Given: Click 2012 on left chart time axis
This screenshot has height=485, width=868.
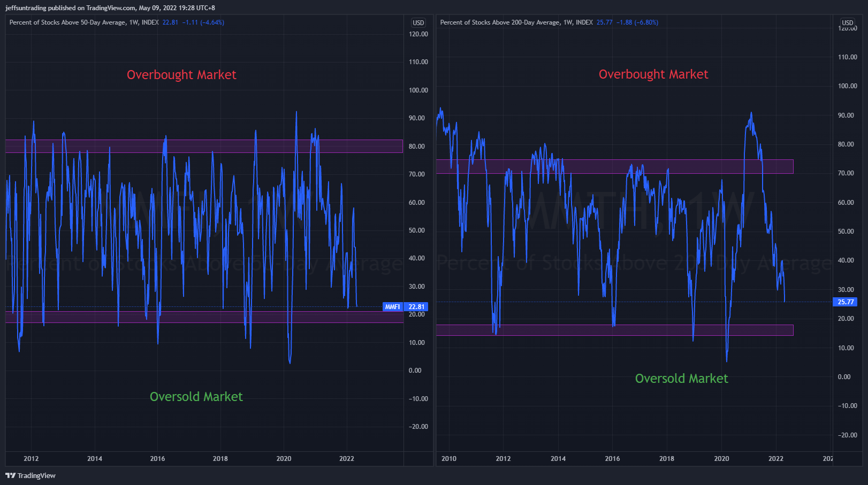Looking at the screenshot, I should pos(31,459).
